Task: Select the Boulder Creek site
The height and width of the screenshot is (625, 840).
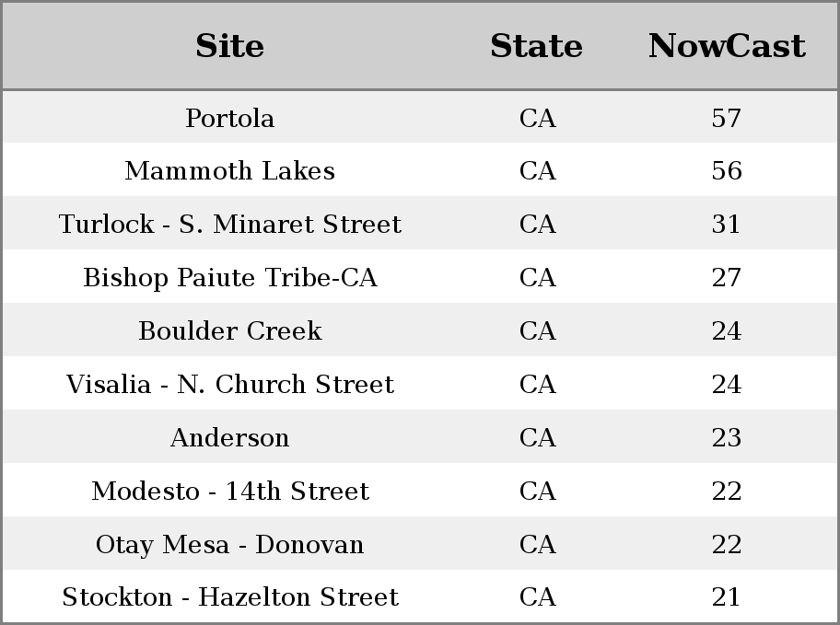Action: [230, 330]
